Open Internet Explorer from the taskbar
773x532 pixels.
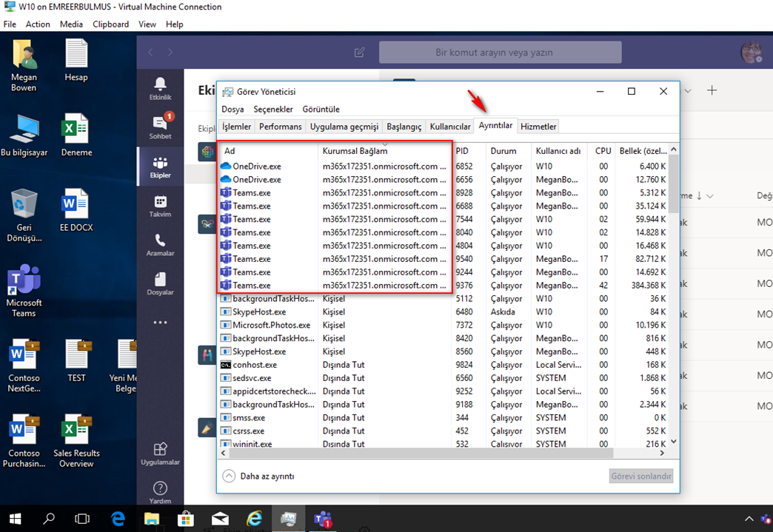pos(255,519)
